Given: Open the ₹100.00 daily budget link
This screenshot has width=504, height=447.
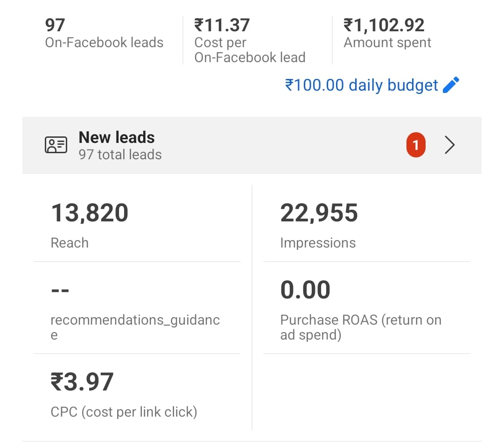Looking at the screenshot, I should pos(362,85).
